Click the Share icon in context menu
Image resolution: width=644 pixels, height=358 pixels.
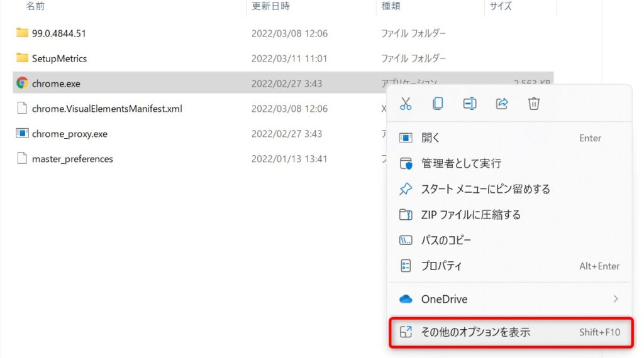(x=502, y=104)
